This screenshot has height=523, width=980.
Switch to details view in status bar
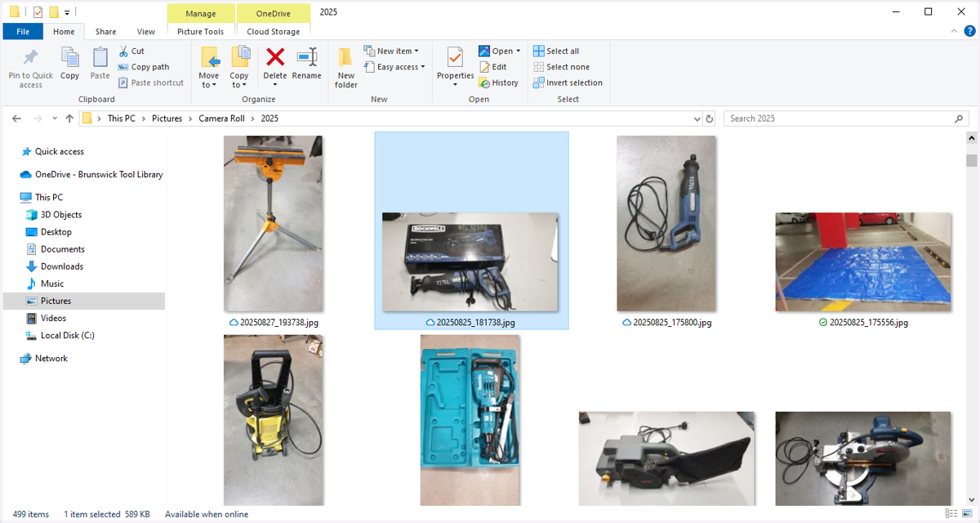pyautogui.click(x=951, y=514)
